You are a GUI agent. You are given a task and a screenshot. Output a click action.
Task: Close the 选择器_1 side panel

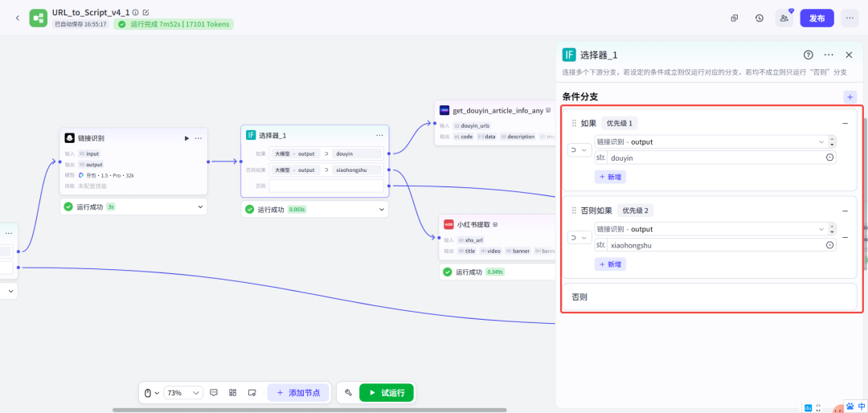point(850,55)
